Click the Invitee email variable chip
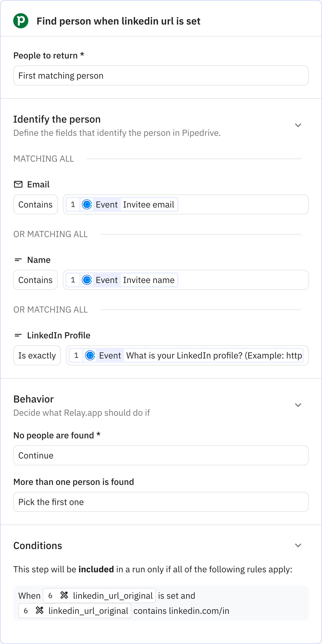 click(x=122, y=205)
